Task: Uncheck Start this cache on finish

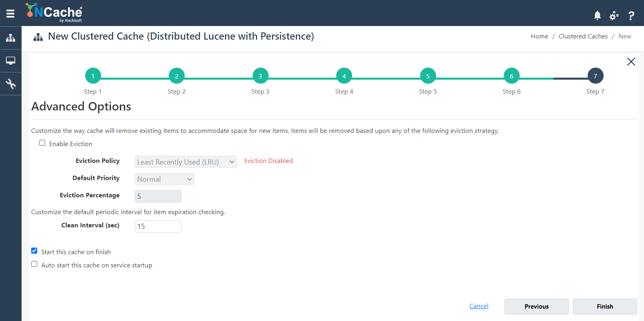Action: click(34, 251)
